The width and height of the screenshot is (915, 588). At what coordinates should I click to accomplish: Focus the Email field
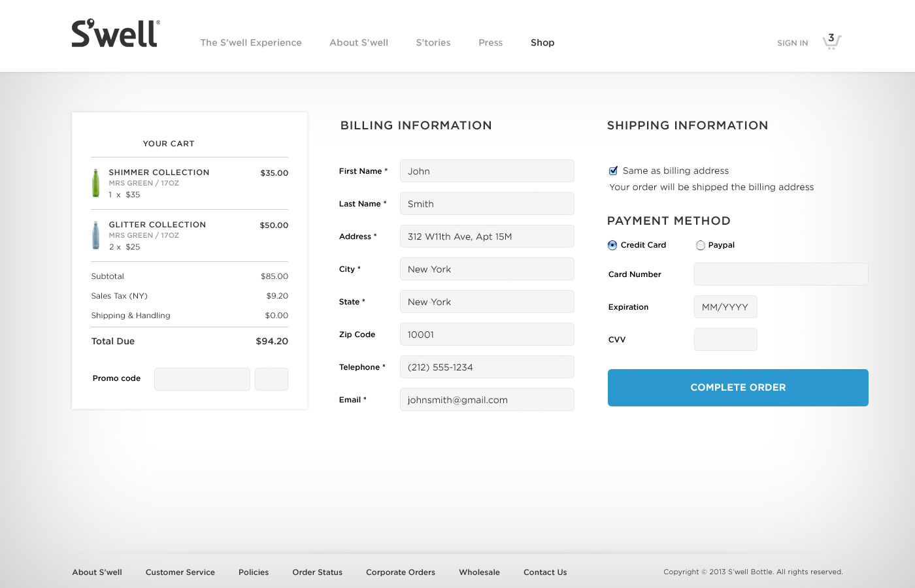pos(487,400)
